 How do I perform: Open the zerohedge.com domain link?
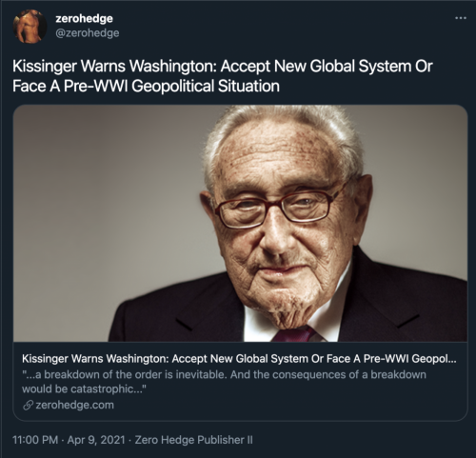74,405
